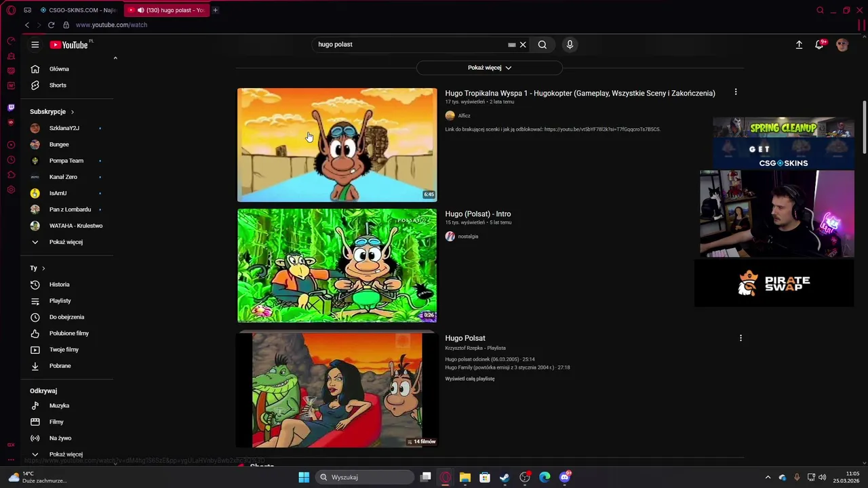Show hidden system tray icons chevron
868x488 pixels.
point(768,477)
